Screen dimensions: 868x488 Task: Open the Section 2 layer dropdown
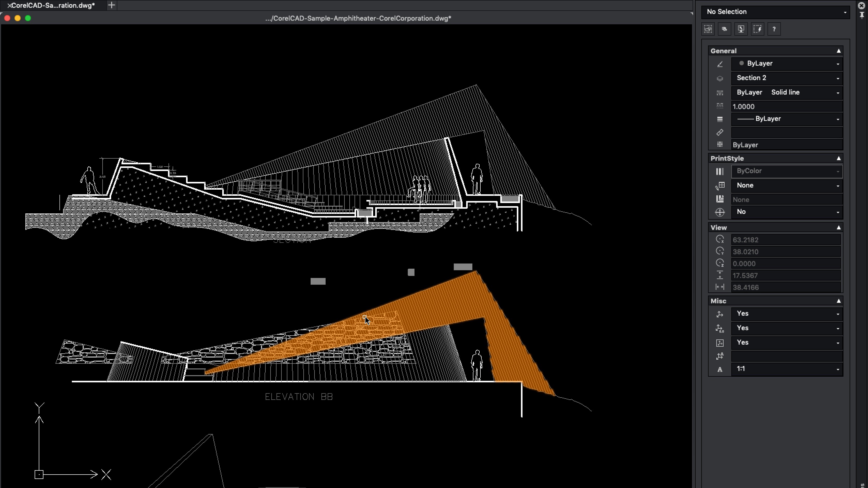pyautogui.click(x=787, y=78)
